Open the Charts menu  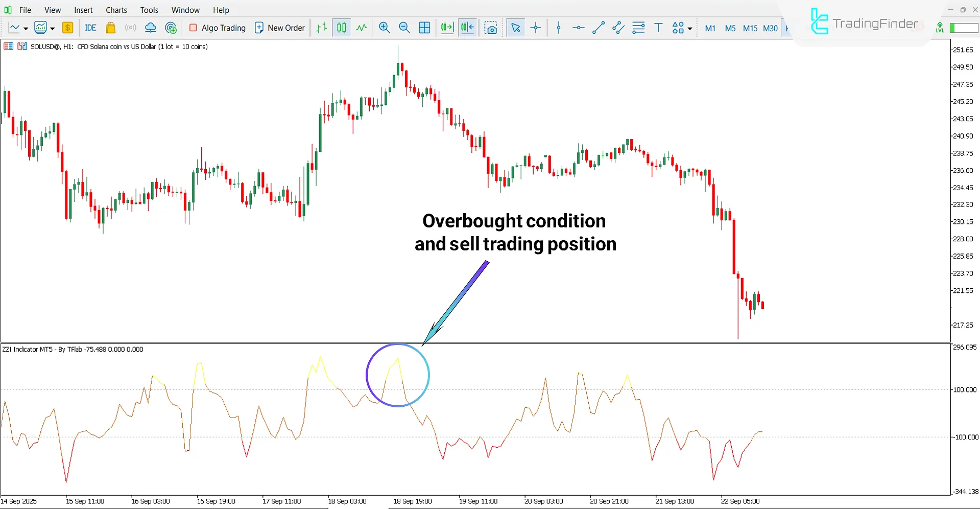tap(116, 10)
